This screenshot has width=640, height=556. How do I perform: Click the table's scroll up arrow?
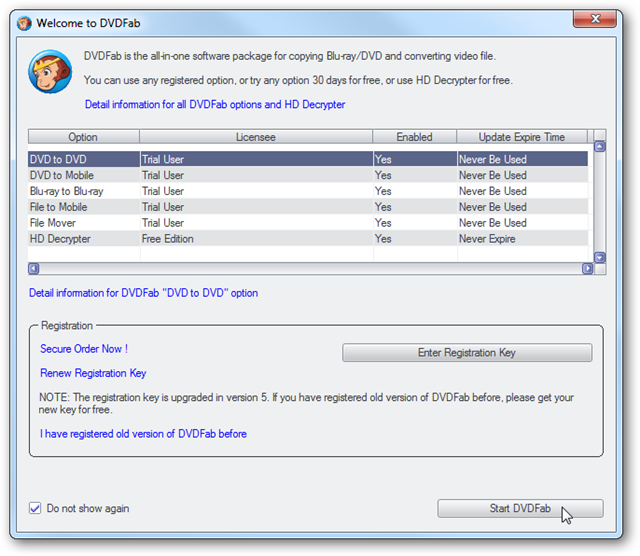point(600,147)
